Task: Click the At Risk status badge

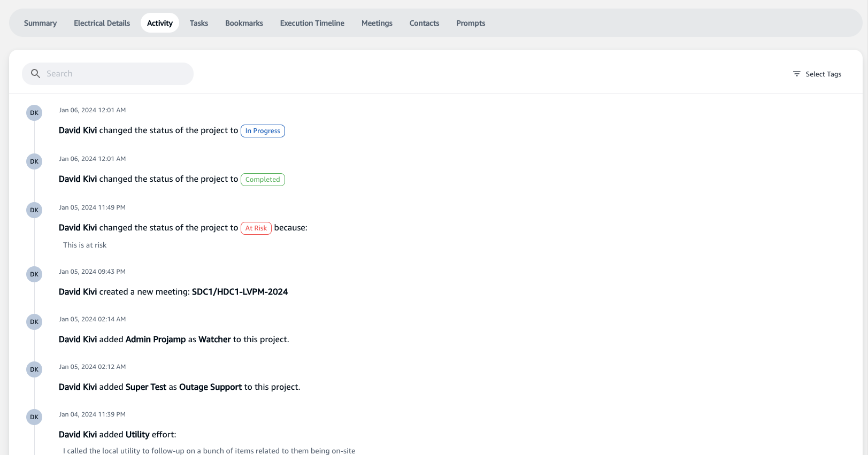Action: (x=256, y=228)
